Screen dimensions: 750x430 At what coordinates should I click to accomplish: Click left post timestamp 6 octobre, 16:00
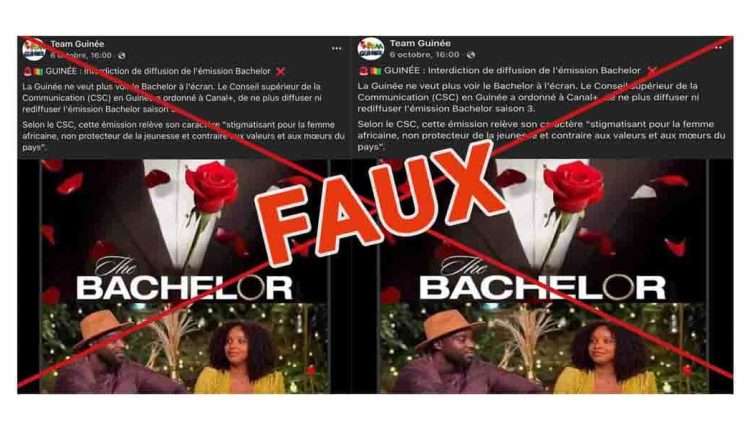click(x=81, y=55)
